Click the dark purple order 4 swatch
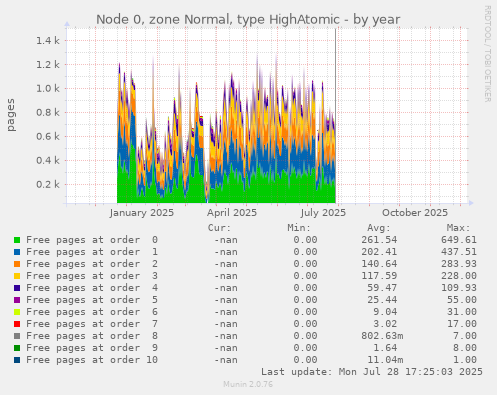Screen dimensions: 497x395 [17, 288]
